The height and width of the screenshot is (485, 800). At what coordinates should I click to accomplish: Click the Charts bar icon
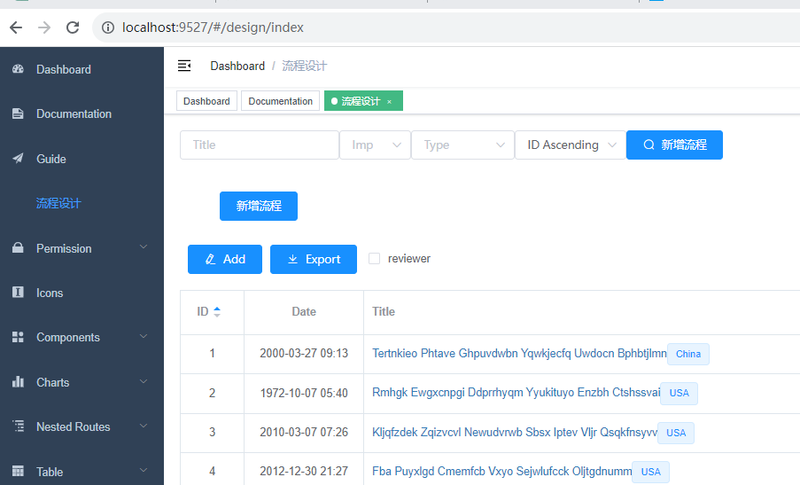18,381
